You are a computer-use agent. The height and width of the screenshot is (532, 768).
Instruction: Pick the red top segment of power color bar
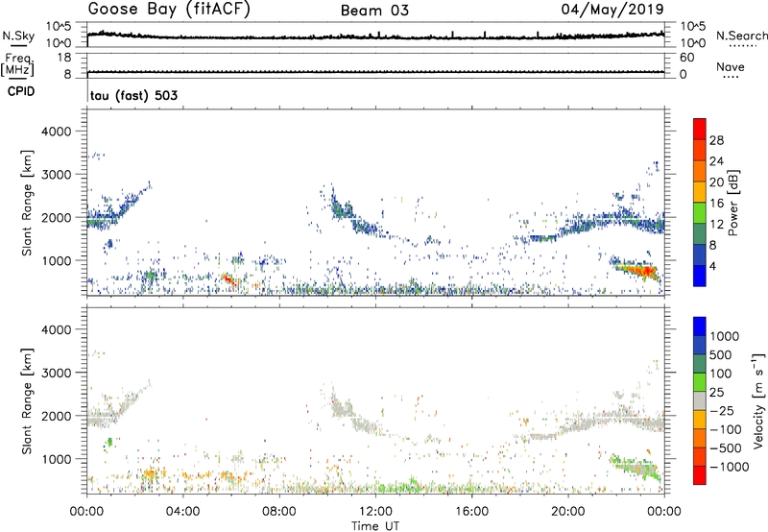[x=700, y=130]
